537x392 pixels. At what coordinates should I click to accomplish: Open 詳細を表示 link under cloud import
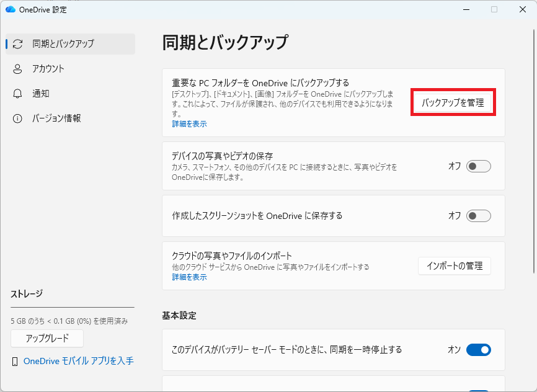tap(189, 277)
